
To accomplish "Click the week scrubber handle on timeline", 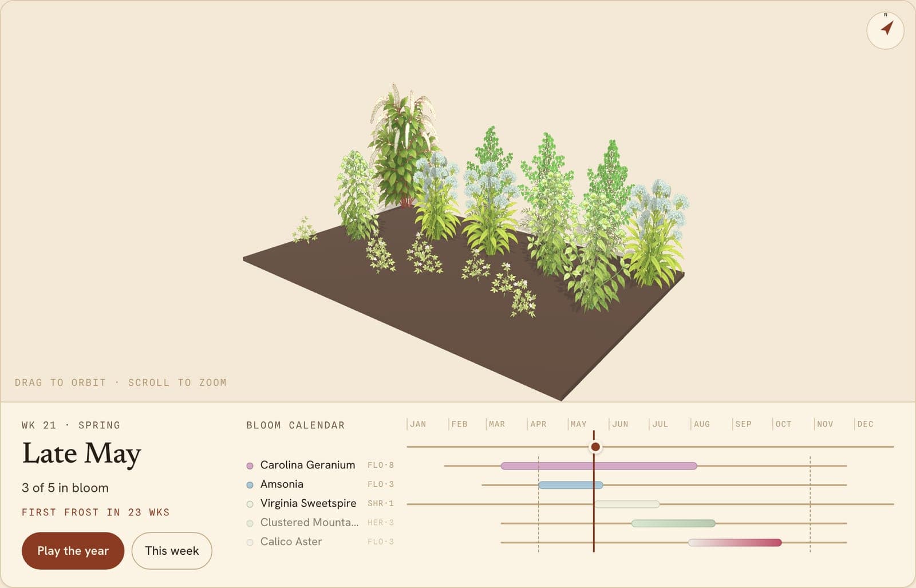I will 595,447.
